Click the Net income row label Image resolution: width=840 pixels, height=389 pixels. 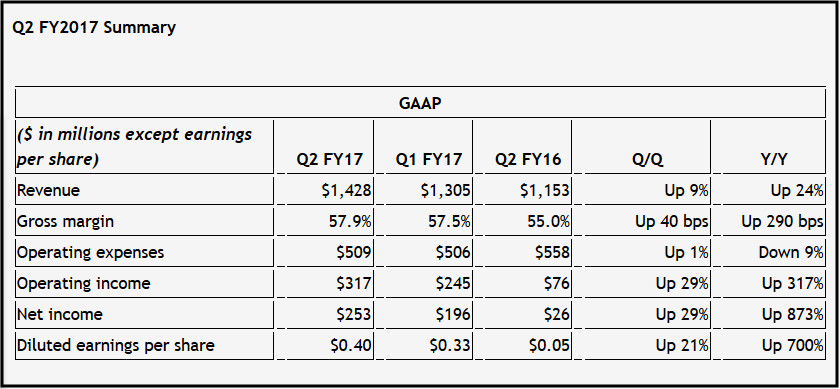point(59,315)
